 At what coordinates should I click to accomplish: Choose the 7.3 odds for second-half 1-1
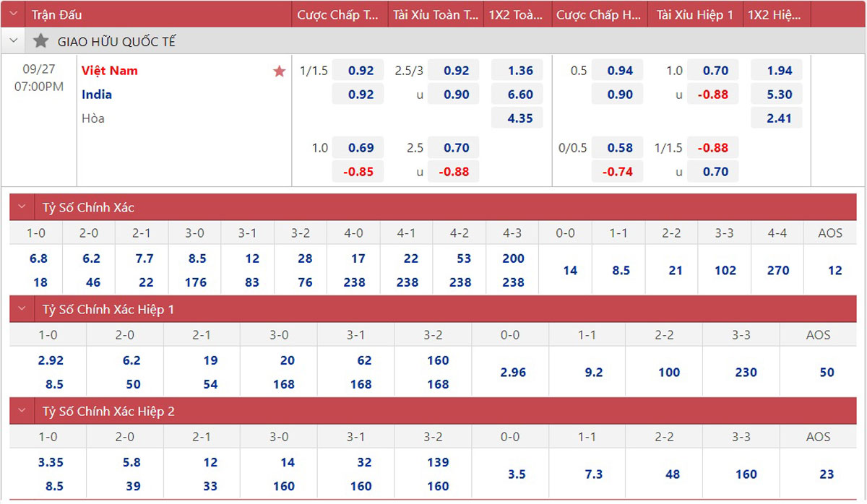click(594, 474)
